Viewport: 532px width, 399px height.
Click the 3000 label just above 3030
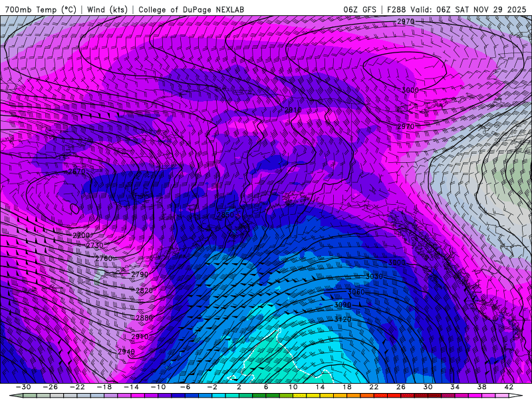(397, 263)
